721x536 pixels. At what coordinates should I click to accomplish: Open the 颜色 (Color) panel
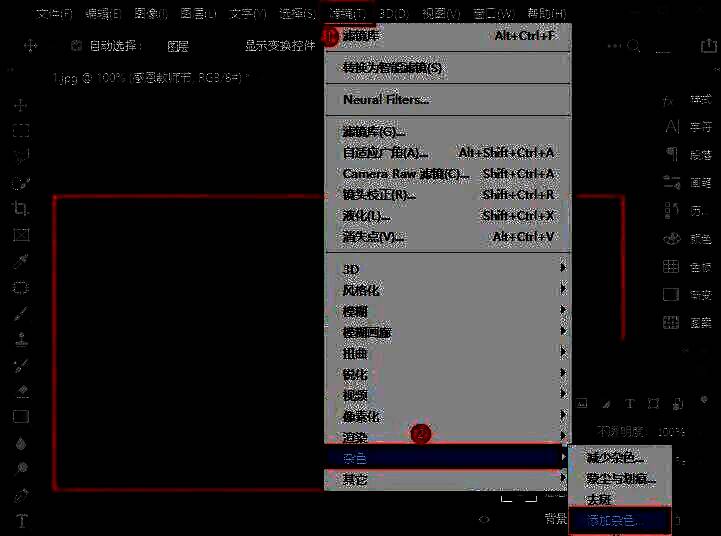(x=688, y=239)
